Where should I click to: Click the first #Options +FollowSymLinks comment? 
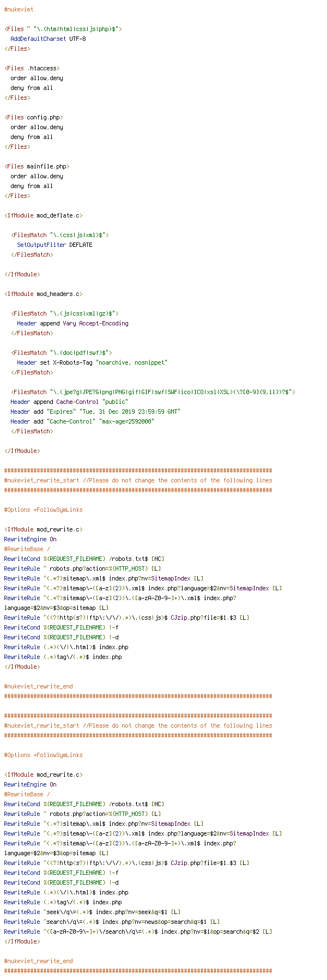pos(43,510)
